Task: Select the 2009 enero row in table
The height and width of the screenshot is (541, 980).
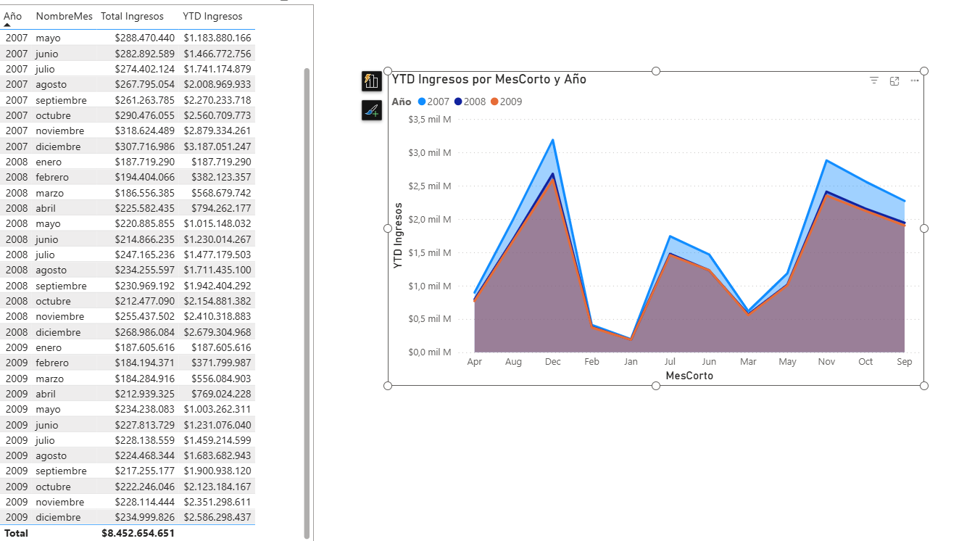Action: point(129,347)
